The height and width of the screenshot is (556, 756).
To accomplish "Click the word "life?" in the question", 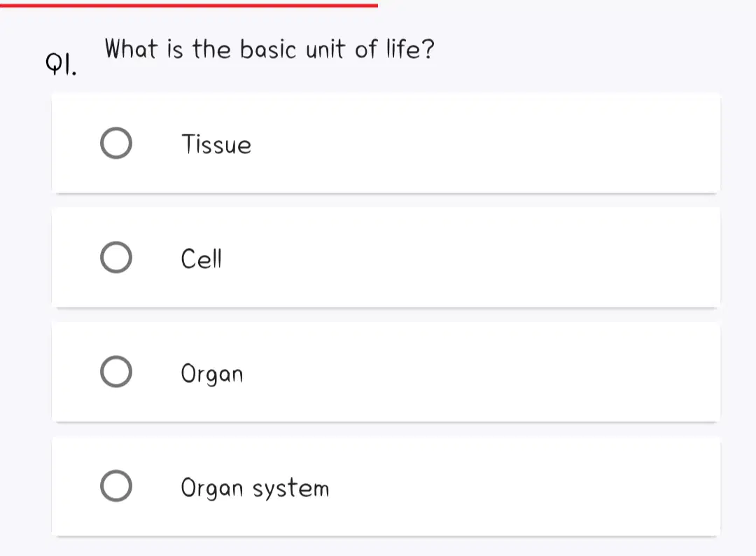I will [410, 49].
